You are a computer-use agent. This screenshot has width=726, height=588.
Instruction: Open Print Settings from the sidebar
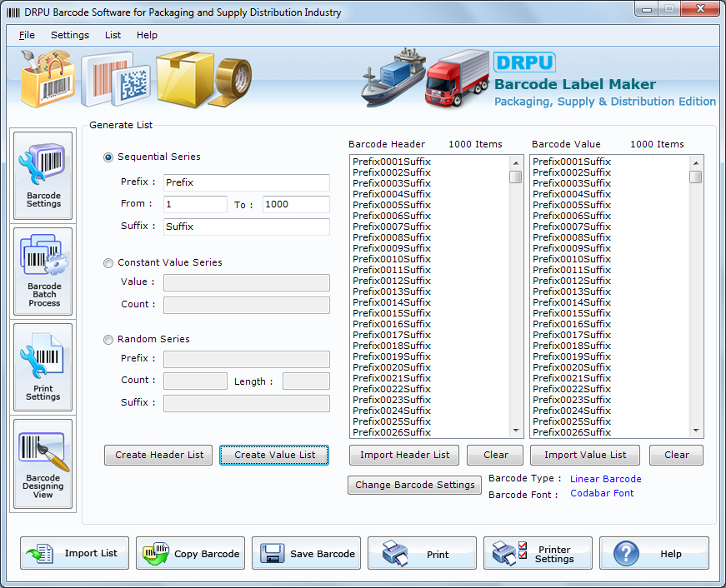[43, 366]
